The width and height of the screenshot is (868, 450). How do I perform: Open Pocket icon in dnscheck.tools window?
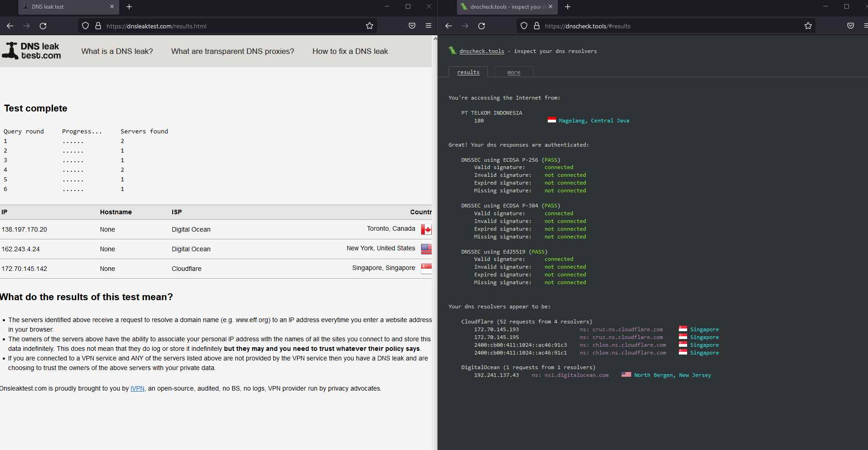[851, 26]
